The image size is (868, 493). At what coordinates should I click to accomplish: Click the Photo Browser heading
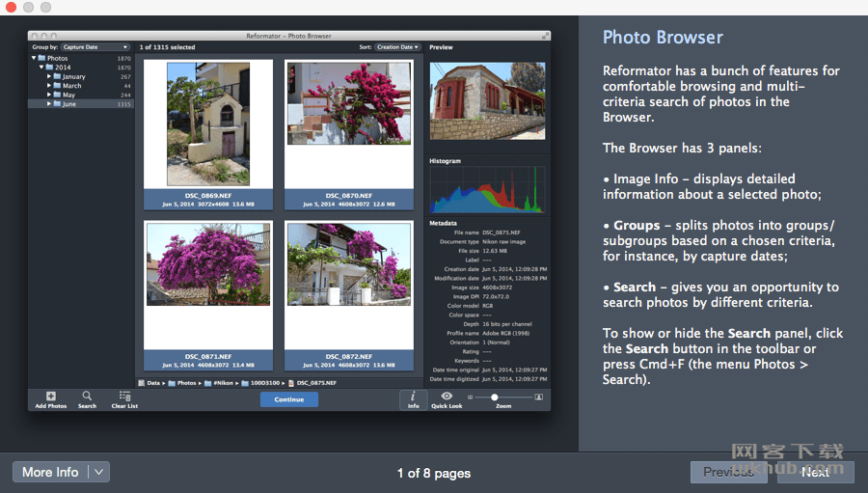(663, 37)
